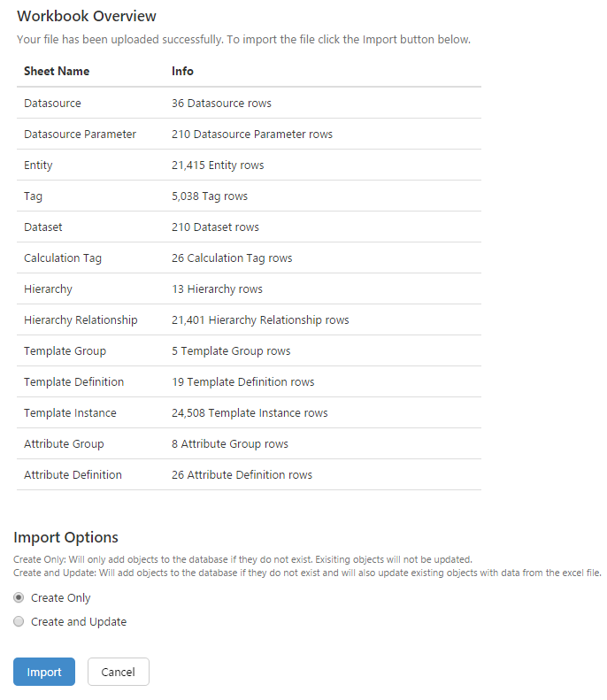Click the Info column header

pos(182,71)
